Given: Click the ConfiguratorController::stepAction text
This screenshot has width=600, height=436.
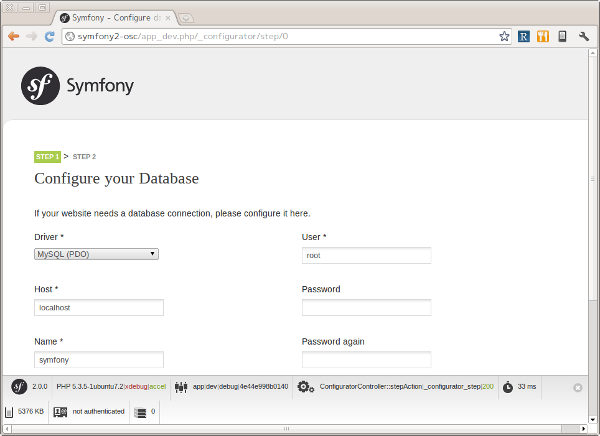Looking at the screenshot, I should [x=371, y=387].
